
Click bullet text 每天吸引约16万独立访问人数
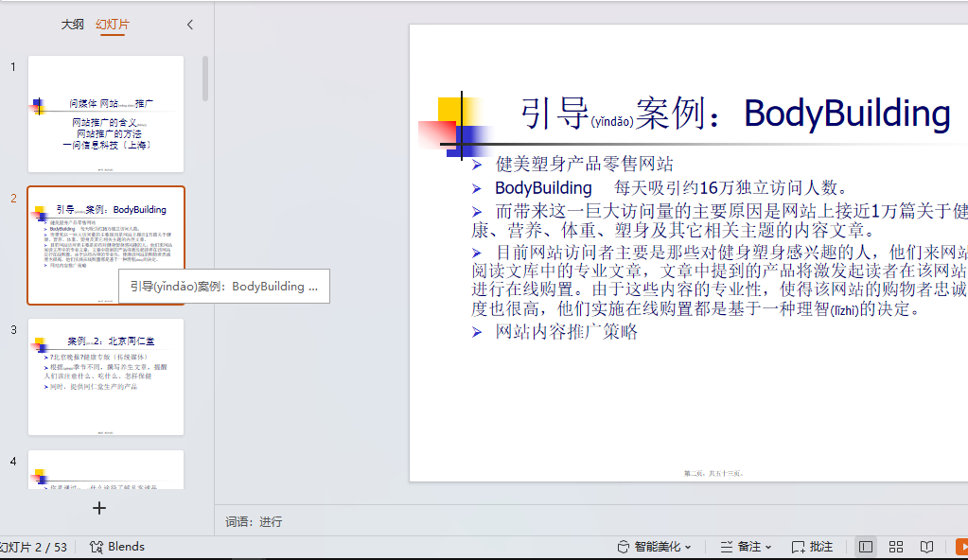730,187
